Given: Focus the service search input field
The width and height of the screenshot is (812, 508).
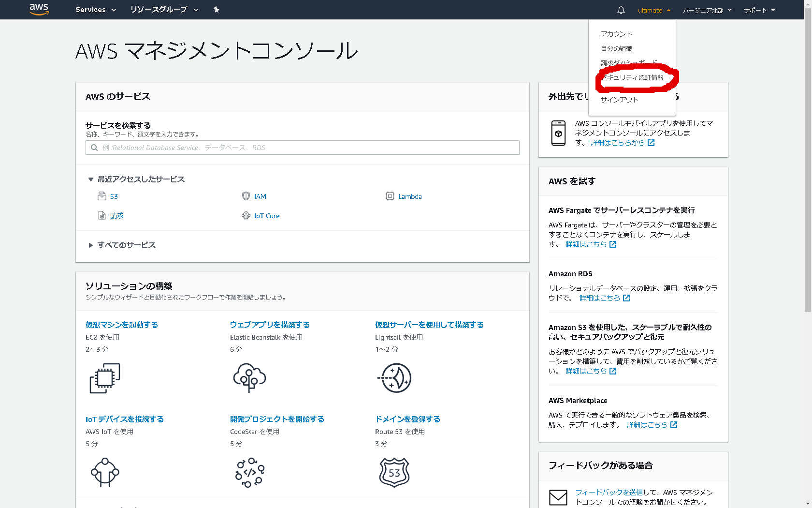Looking at the screenshot, I should tap(303, 148).
